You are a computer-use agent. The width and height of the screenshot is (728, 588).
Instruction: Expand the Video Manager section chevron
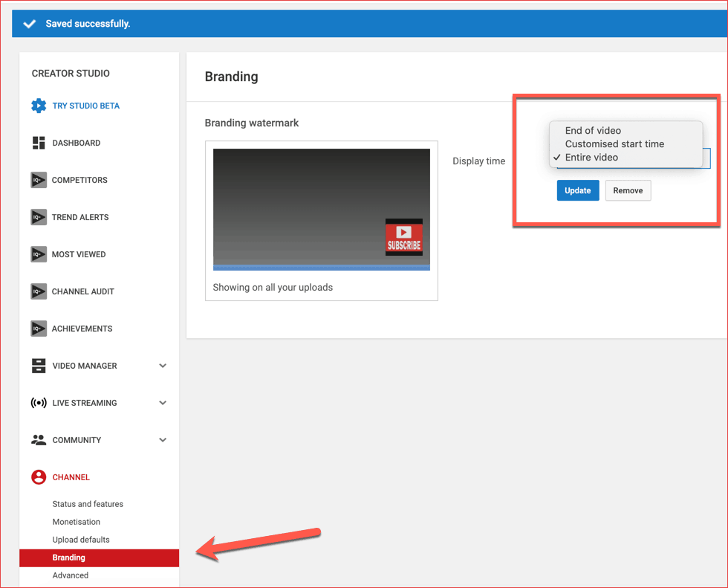pos(163,366)
